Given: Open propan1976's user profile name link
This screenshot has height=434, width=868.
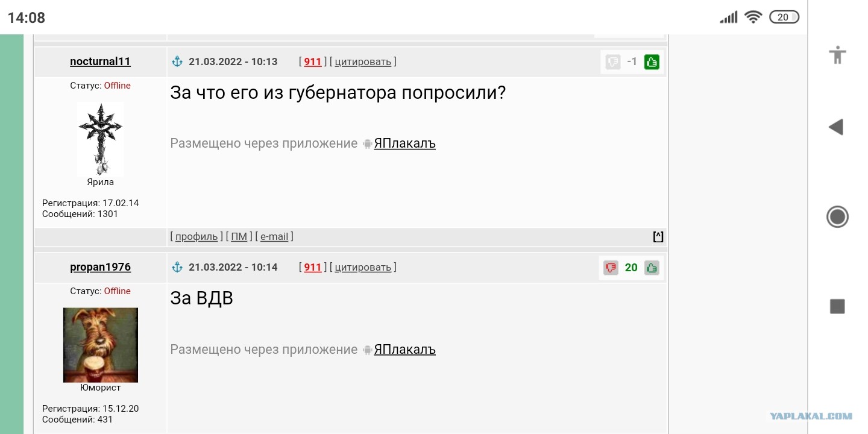Looking at the screenshot, I should (100, 267).
